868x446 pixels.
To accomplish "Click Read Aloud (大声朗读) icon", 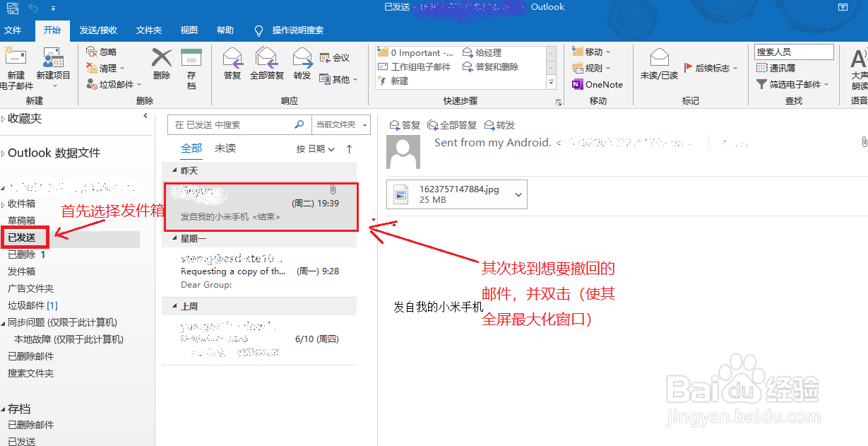I will pos(860,59).
